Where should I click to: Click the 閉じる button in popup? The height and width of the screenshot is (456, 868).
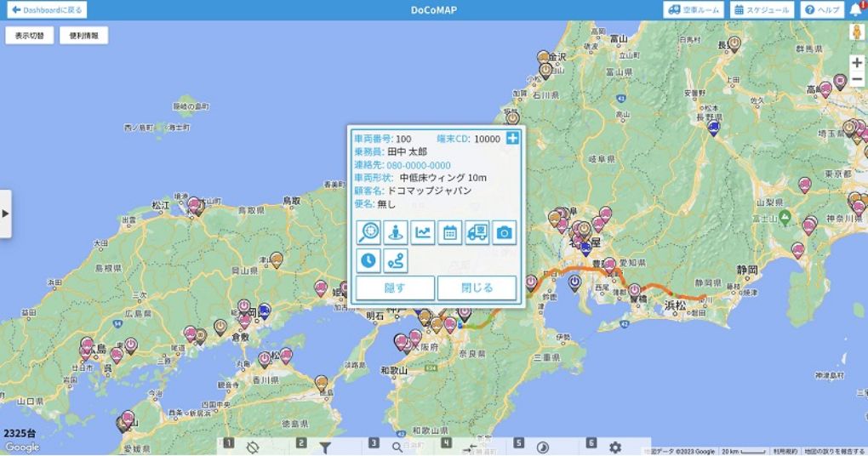pos(477,288)
